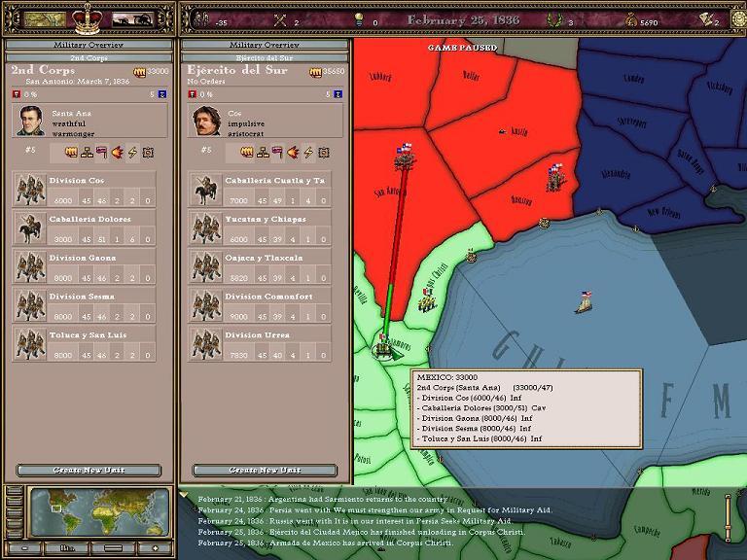Viewport: 747px width, 560px height.
Task: Click the log entry about Argentina and Sarmiento
Action: pos(322,499)
